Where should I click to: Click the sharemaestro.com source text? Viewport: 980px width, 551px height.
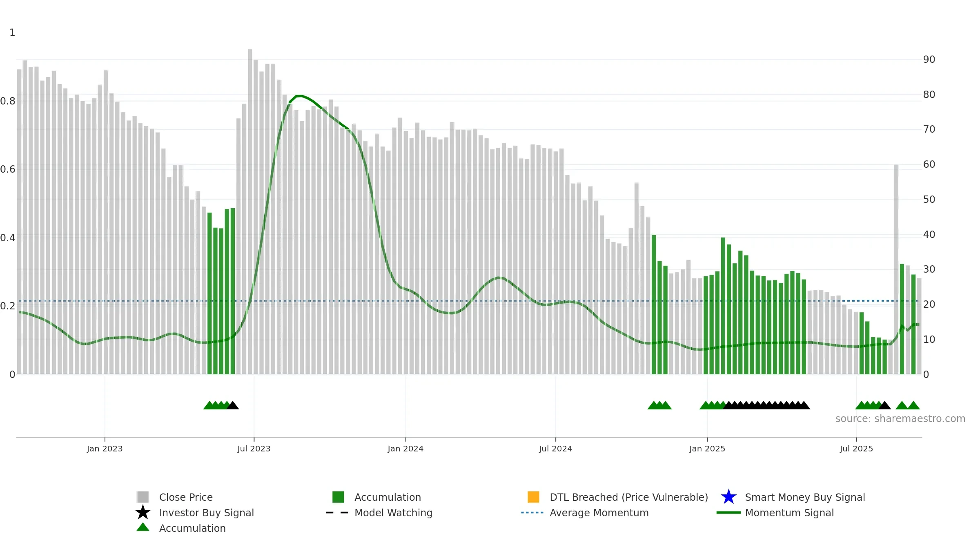tap(900, 419)
